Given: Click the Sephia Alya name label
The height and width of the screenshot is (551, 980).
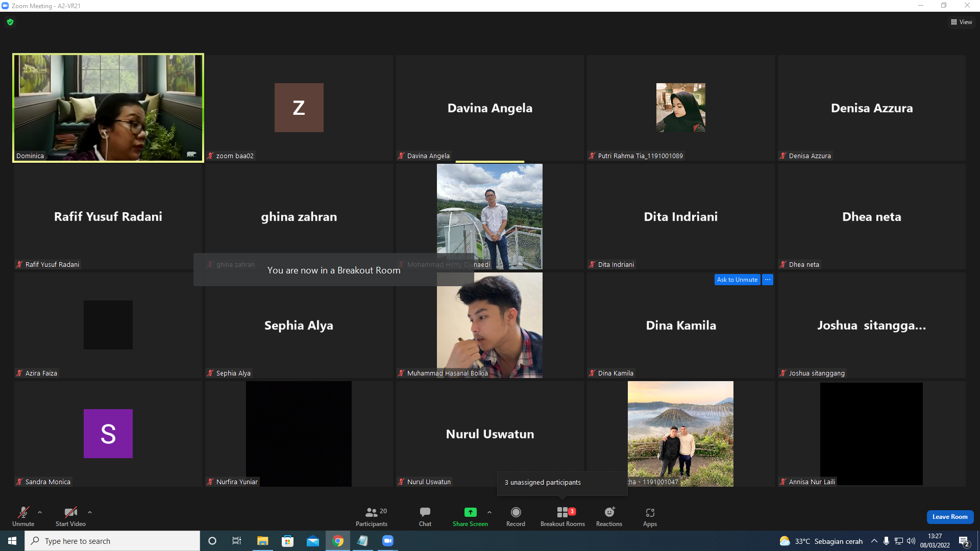Looking at the screenshot, I should click(233, 373).
